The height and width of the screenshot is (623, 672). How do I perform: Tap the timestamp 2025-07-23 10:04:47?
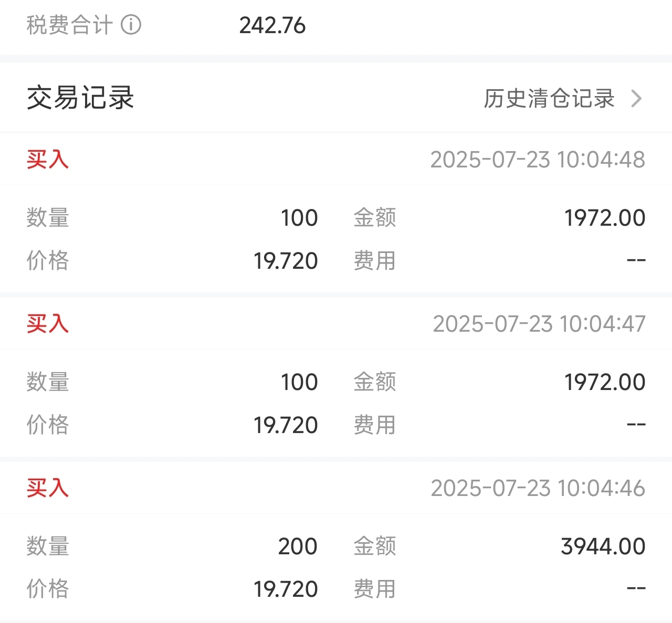click(x=539, y=324)
